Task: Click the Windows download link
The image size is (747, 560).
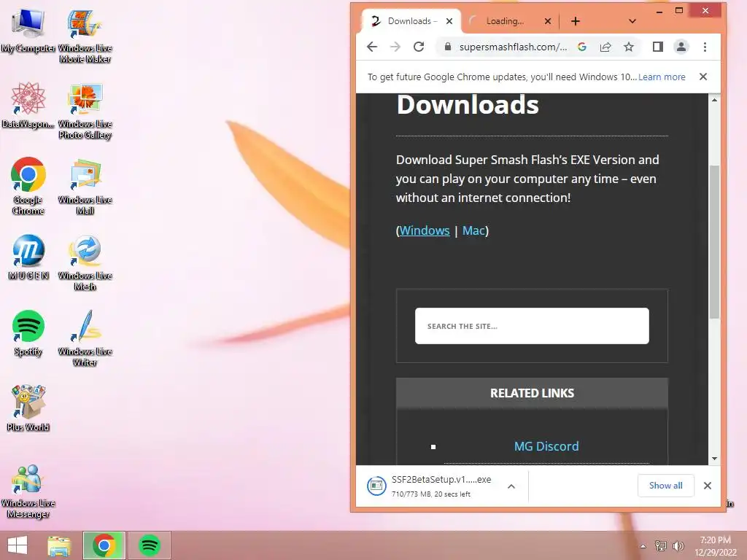Action: pyautogui.click(x=425, y=230)
